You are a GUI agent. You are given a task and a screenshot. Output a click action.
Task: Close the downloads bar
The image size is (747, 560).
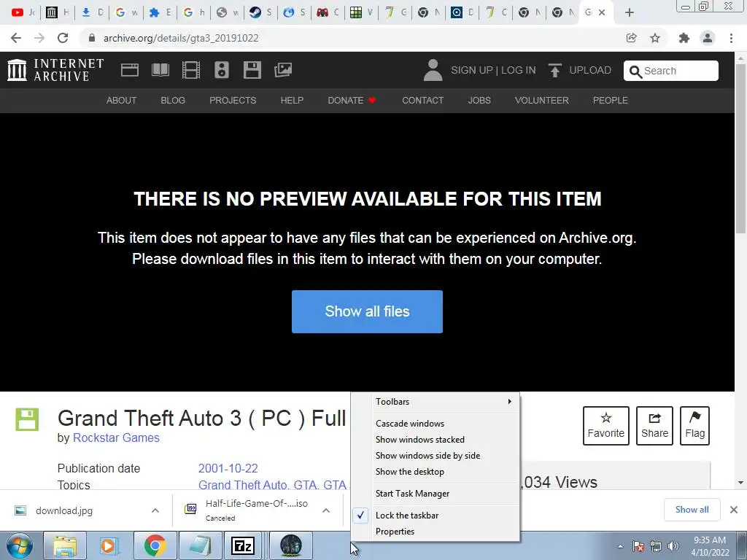(734, 510)
